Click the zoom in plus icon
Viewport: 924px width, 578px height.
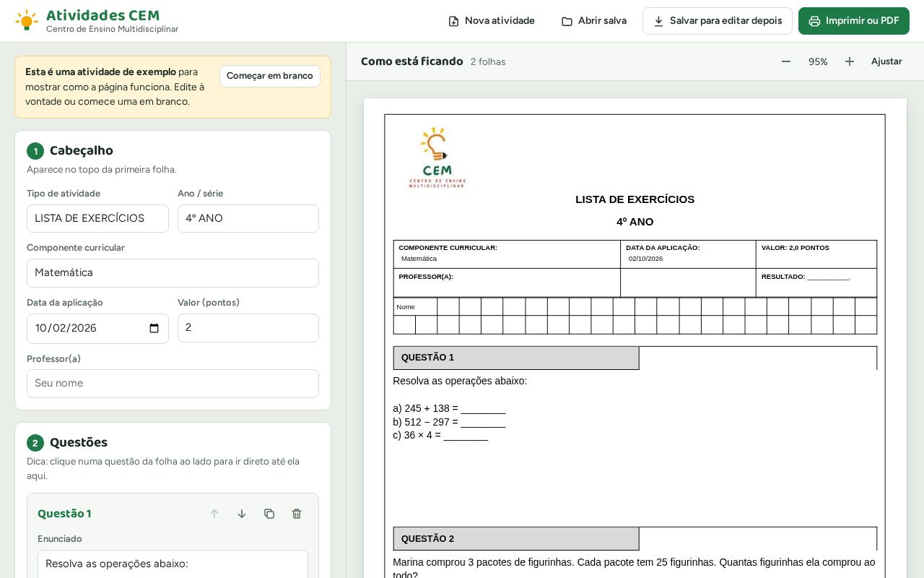pyautogui.click(x=850, y=61)
